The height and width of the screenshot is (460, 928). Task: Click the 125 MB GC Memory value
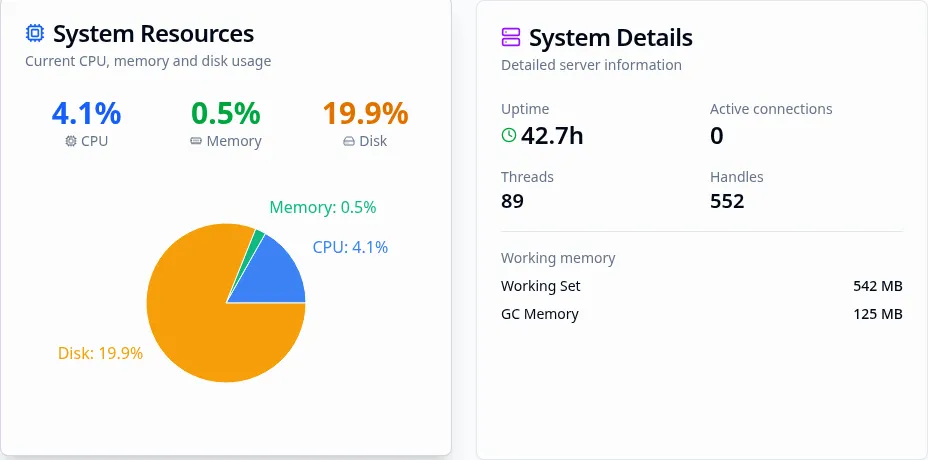point(878,314)
